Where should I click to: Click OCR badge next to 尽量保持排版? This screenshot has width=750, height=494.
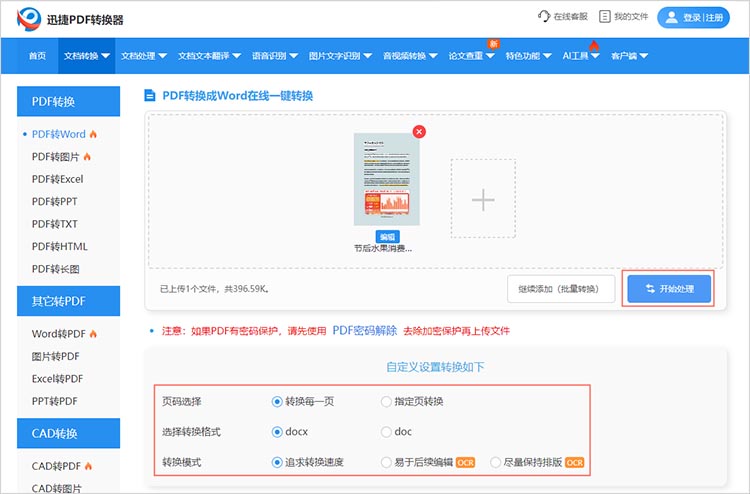click(574, 462)
